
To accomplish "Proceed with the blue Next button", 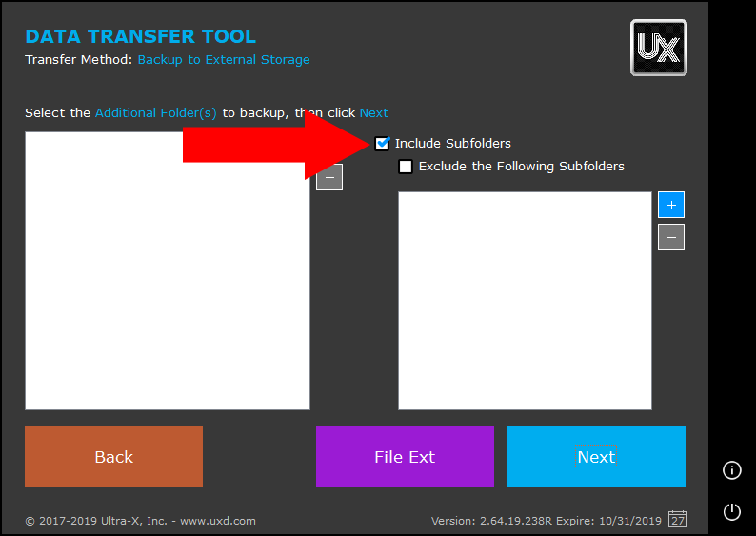I will coord(596,456).
